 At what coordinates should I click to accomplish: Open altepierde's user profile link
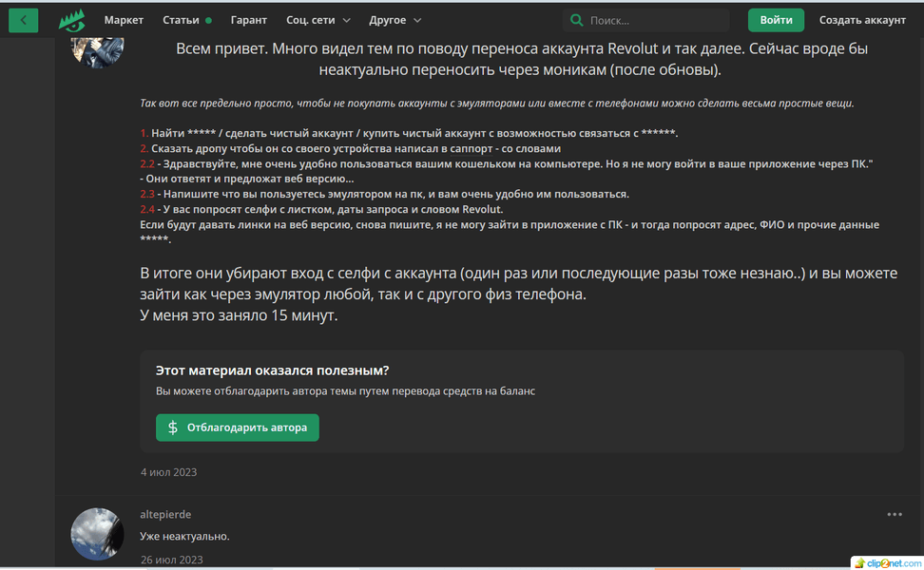165,514
